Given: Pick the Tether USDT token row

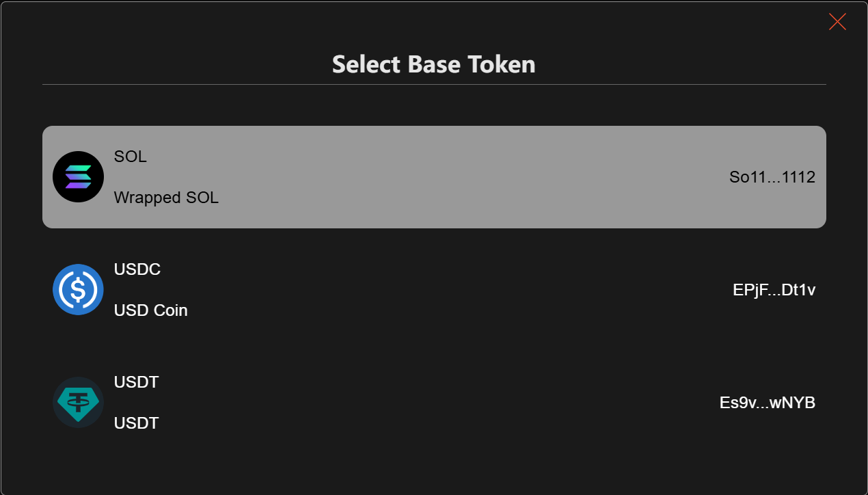Looking at the screenshot, I should [434, 403].
